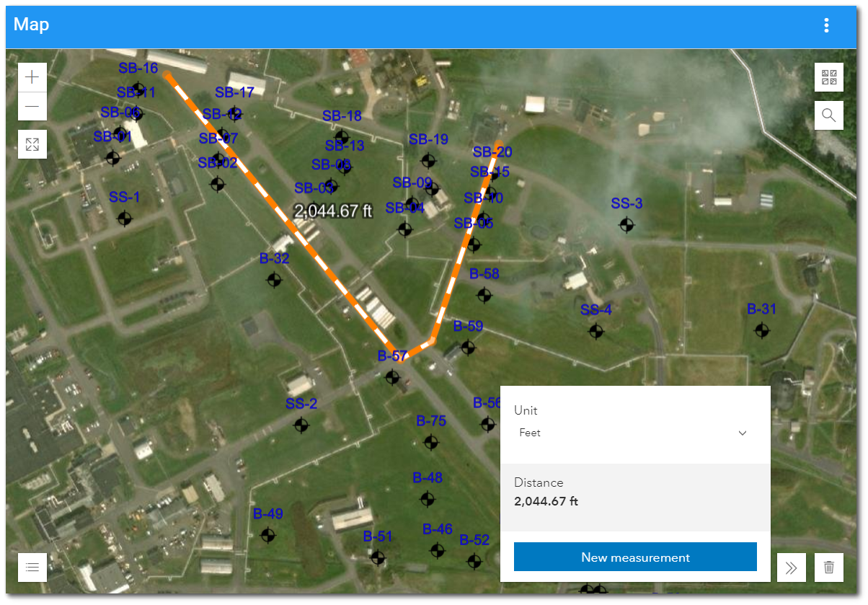Viewport: 868px width, 605px height.
Task: Open the Unit dropdown showing Feet
Action: pos(634,433)
